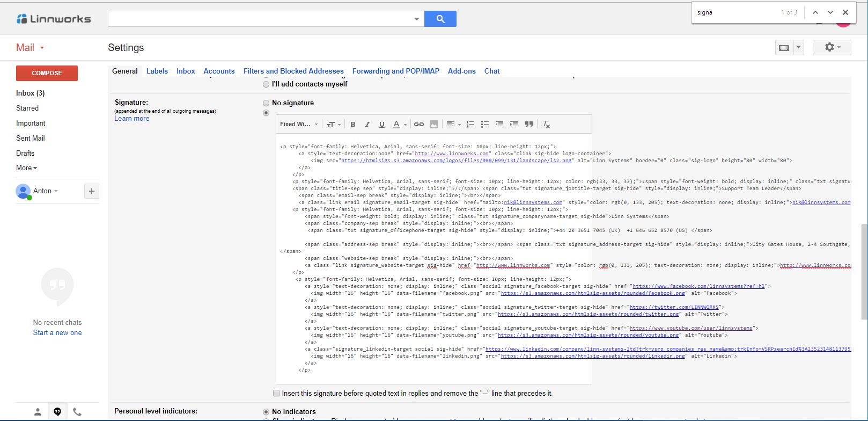This screenshot has height=421, width=868.
Task: Click the add contact plus button
Action: pyautogui.click(x=92, y=191)
